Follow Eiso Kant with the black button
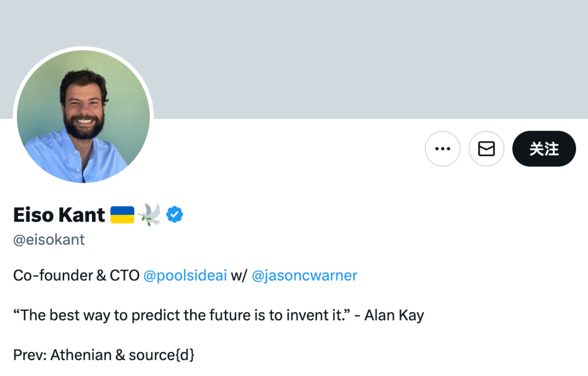The width and height of the screenshot is (588, 376). pos(544,149)
